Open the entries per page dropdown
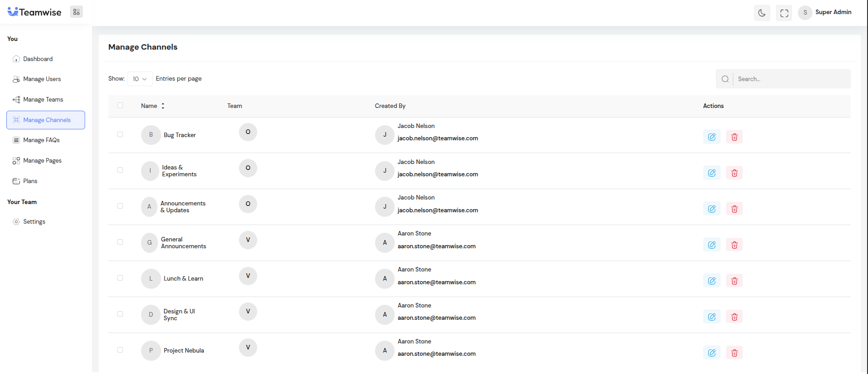The height and width of the screenshot is (374, 868). click(140, 79)
